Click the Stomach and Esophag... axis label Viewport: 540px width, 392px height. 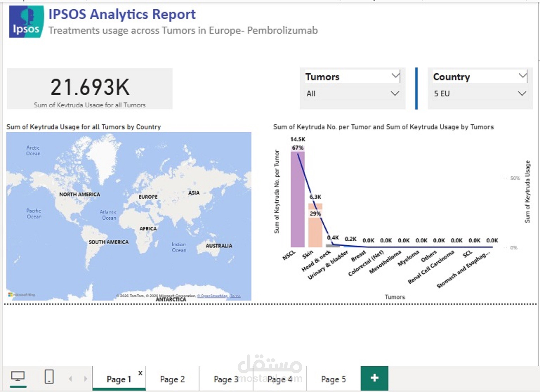463,269
